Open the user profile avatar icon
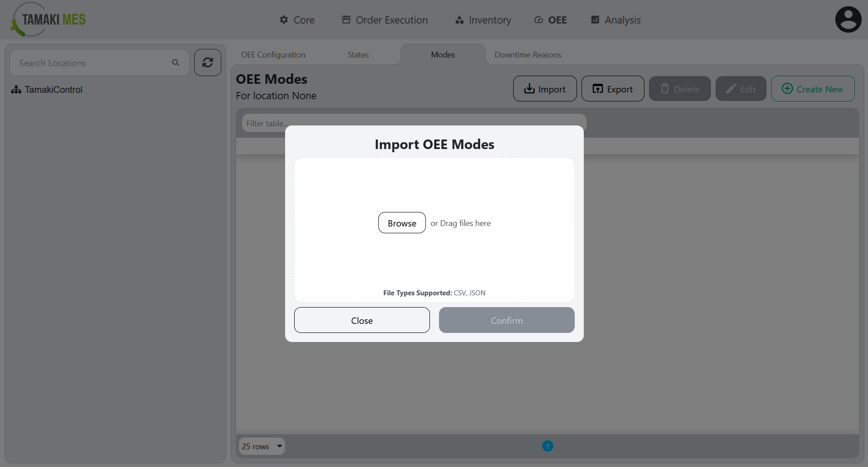The image size is (868, 467). click(x=848, y=19)
